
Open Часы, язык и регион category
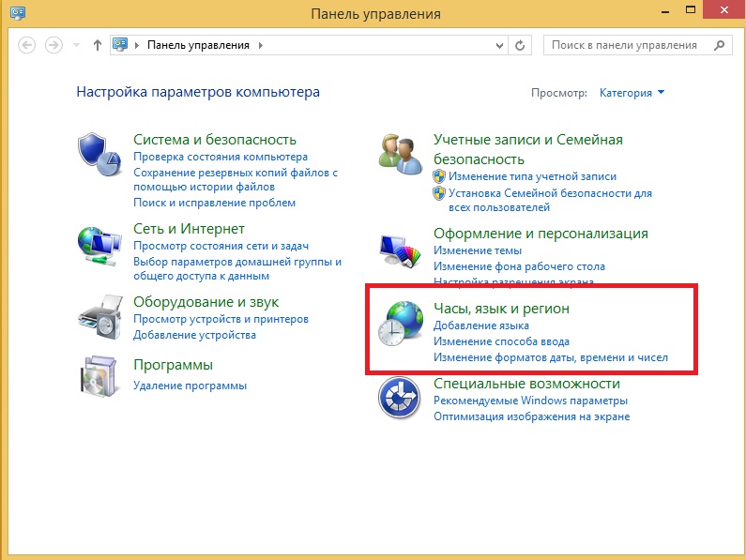pyautogui.click(x=501, y=309)
